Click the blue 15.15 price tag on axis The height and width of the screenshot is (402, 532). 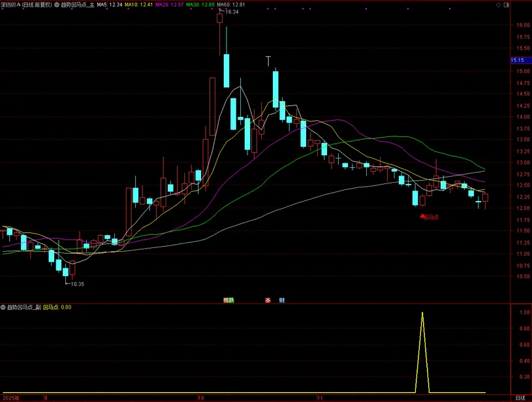click(x=518, y=61)
